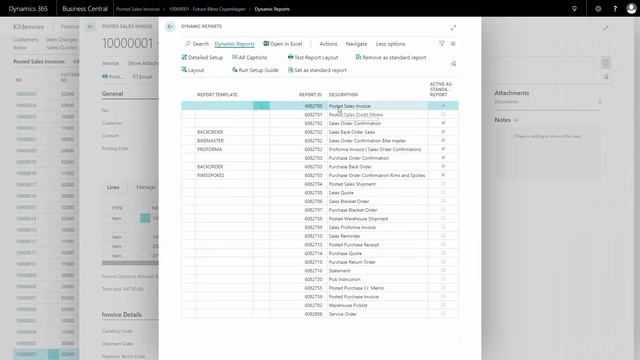640x360 pixels.
Task: Sort by Active as Standard Report column
Action: tap(441, 89)
